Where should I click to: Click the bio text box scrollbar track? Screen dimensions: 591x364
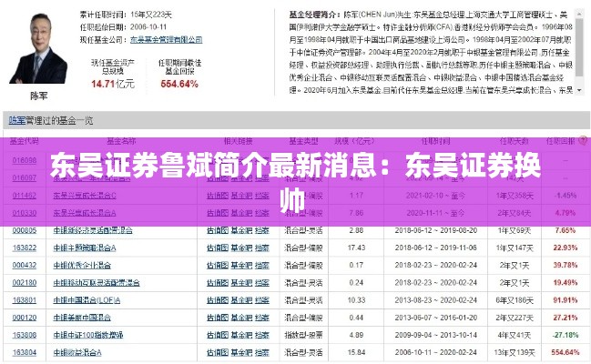point(579,52)
